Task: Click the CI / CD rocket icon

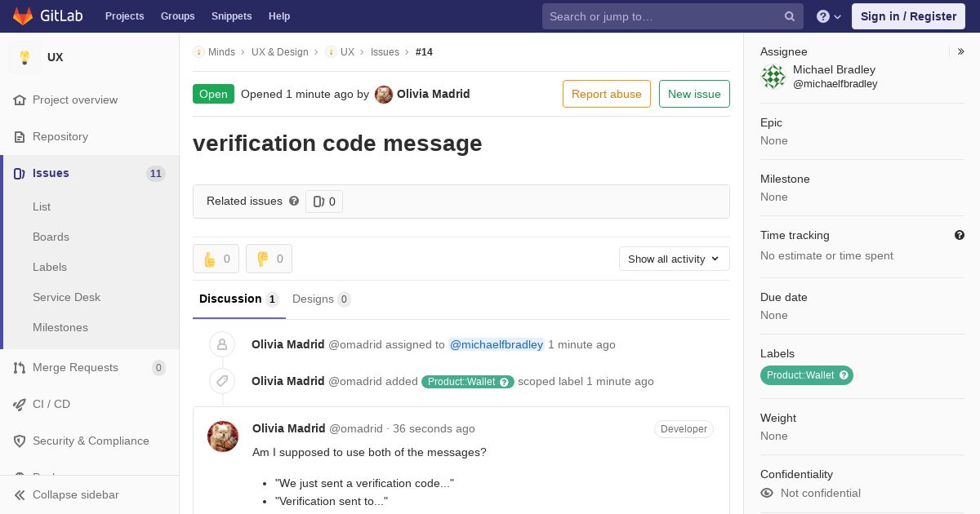Action: [x=20, y=404]
